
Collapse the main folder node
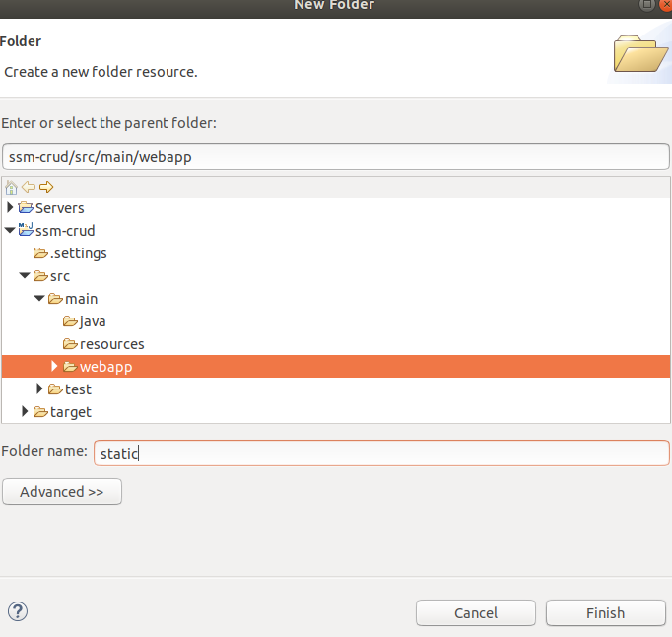click(39, 299)
